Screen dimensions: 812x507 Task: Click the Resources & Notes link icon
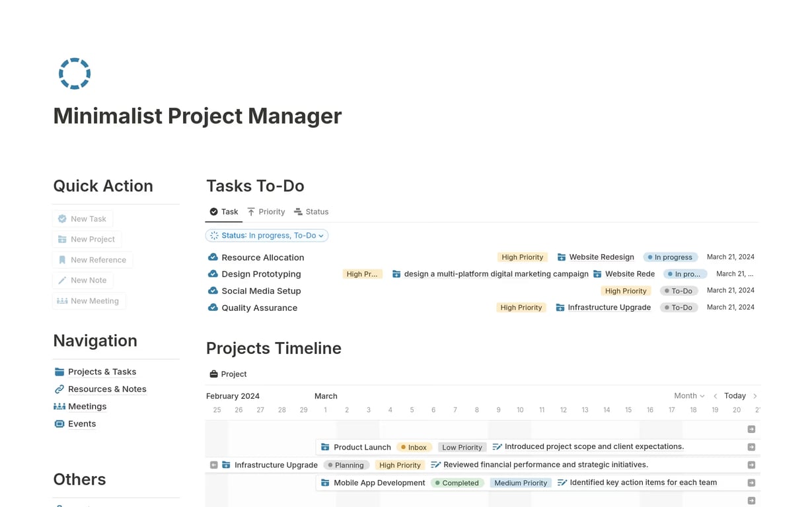coord(59,389)
